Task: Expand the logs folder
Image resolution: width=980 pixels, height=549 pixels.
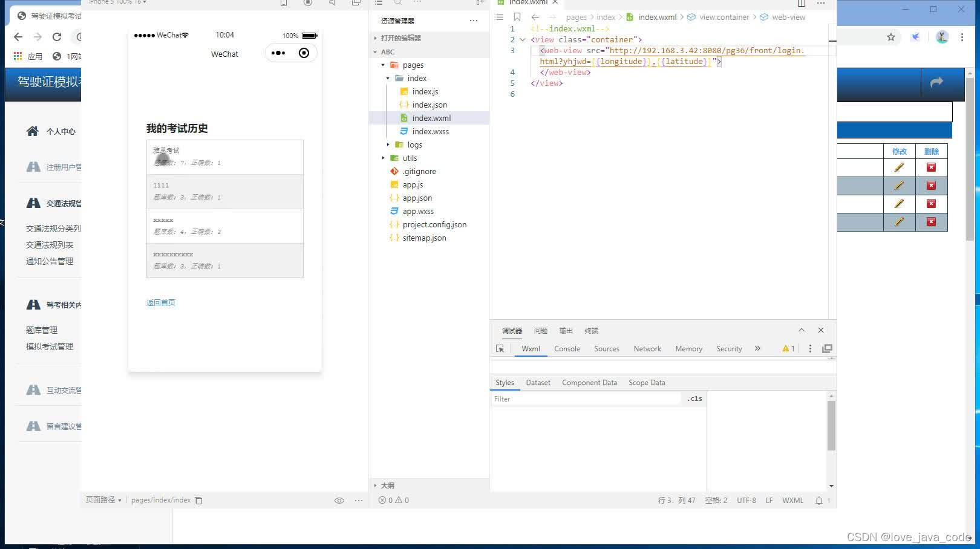Action: (388, 145)
